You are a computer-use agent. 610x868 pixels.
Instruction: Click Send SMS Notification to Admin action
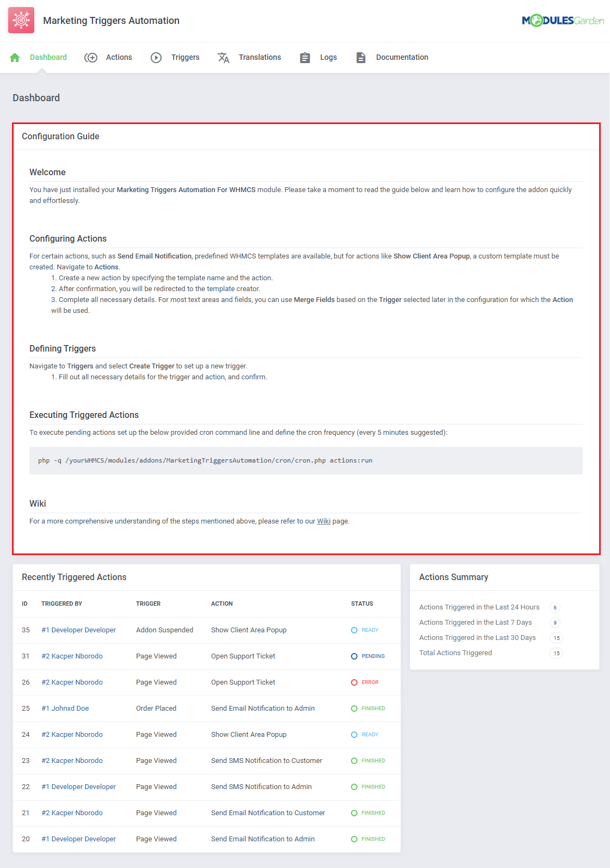coord(261,786)
